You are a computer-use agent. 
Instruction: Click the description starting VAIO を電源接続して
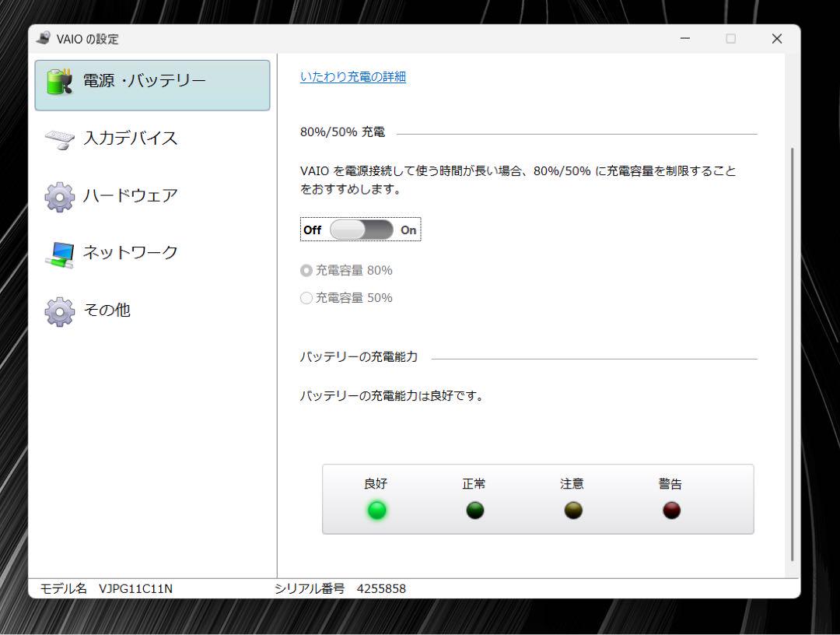[518, 180]
